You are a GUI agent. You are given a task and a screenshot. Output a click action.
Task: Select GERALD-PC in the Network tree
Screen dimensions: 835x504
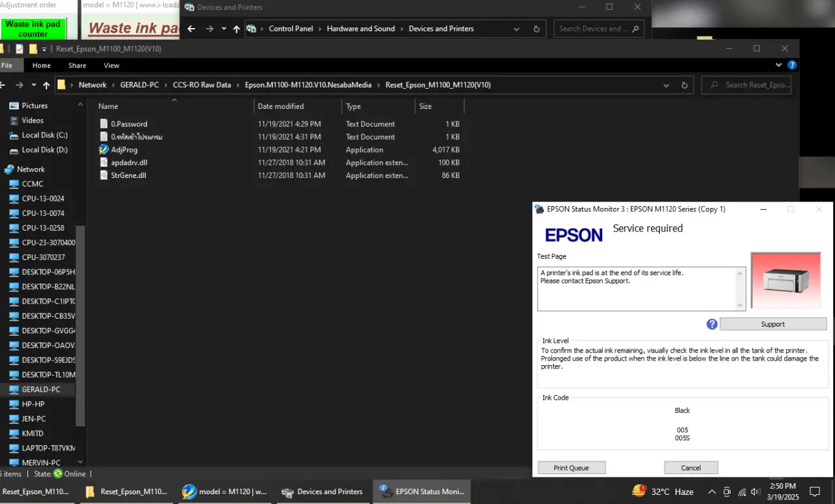[x=40, y=389]
